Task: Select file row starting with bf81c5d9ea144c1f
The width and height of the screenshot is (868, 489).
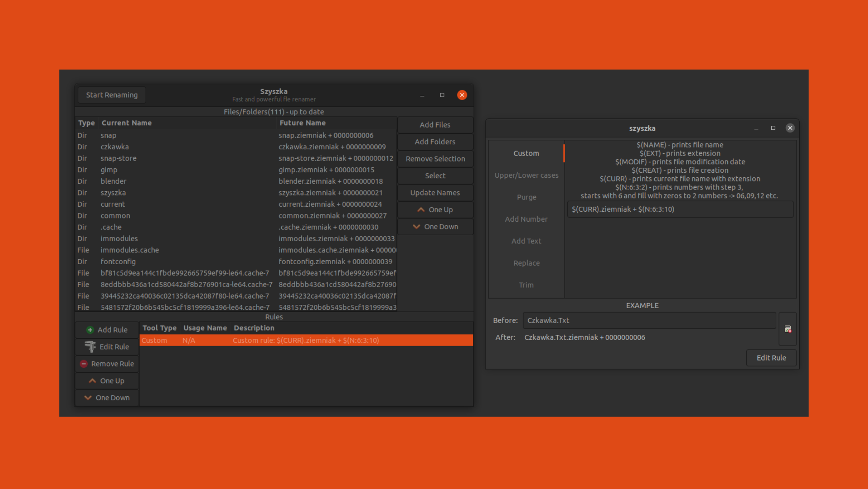Action: pyautogui.click(x=236, y=273)
